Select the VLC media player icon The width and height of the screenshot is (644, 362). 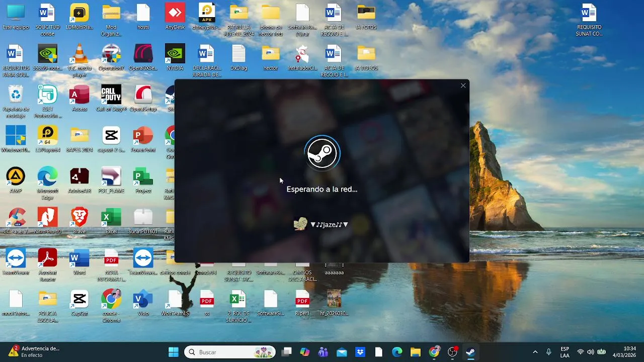pos(79,61)
